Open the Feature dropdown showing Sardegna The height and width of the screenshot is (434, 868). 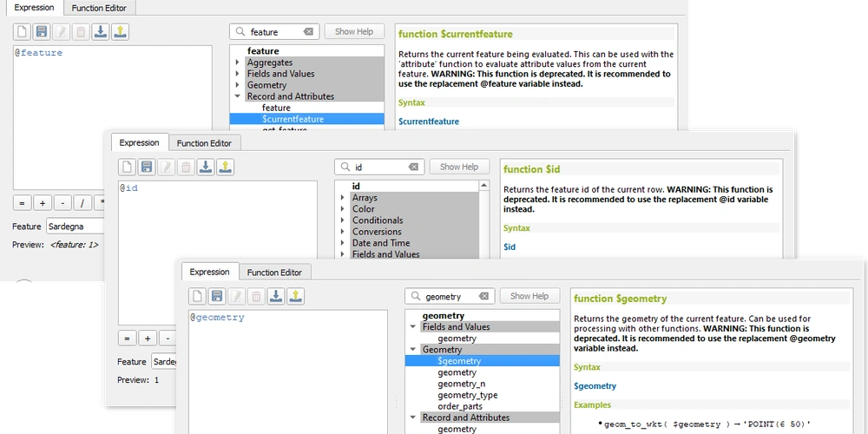[x=75, y=227]
